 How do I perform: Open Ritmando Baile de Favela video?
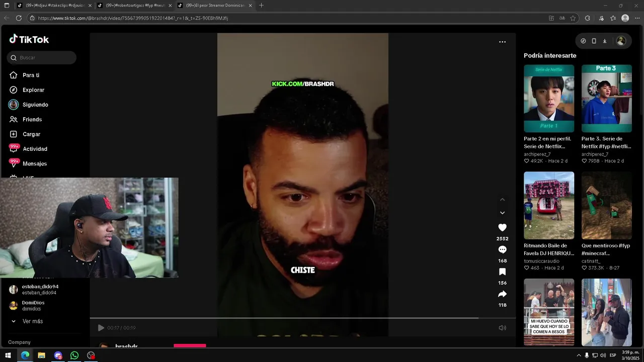(549, 206)
